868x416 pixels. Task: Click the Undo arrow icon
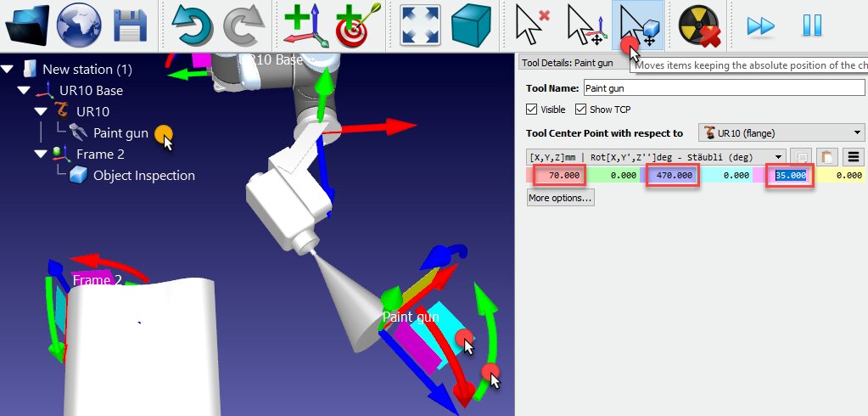point(191,25)
